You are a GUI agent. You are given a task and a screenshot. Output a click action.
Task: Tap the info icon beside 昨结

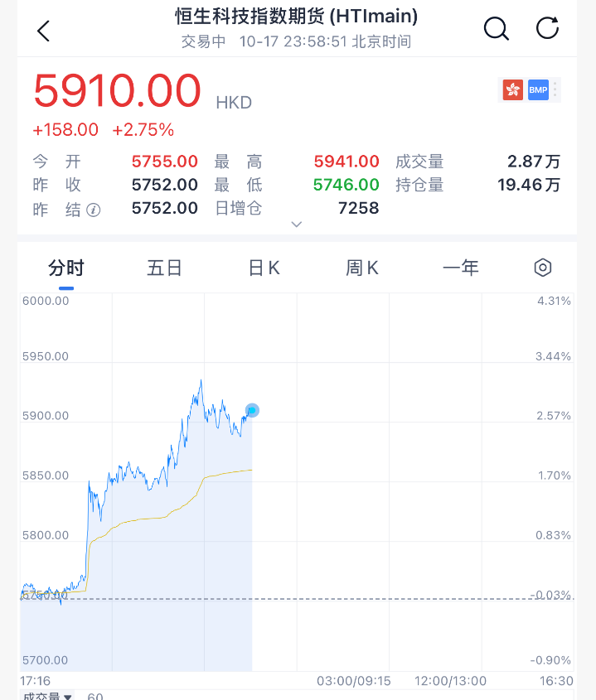click(x=93, y=209)
